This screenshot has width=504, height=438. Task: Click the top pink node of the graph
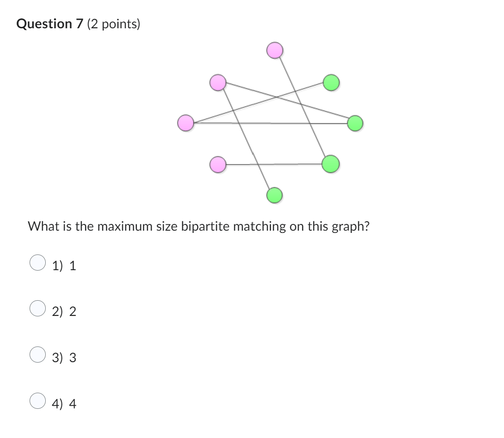point(275,51)
